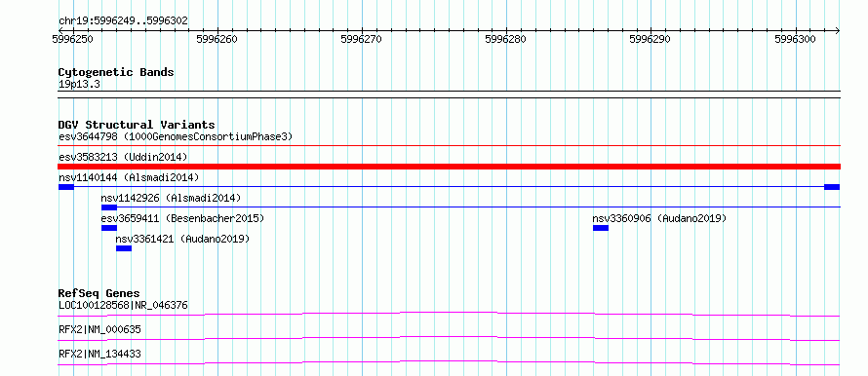The image size is (868, 376).
Task: Click the Cytogenetic Bands track title
Action: (116, 72)
